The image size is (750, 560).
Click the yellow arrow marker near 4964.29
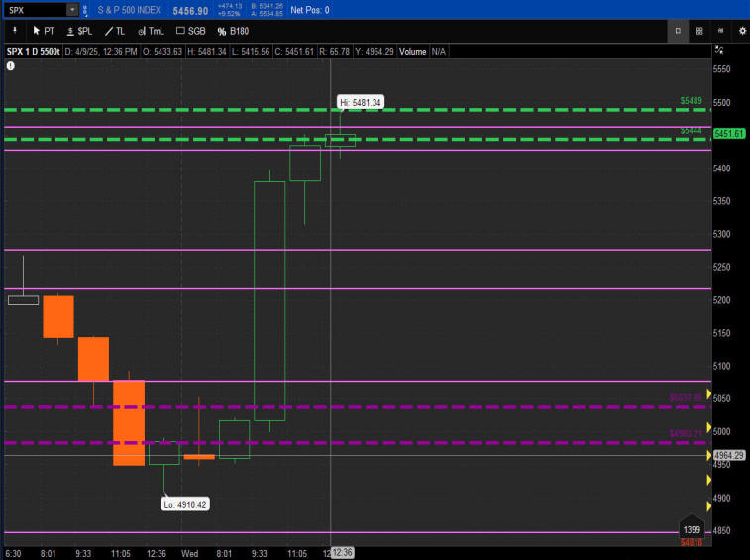(707, 455)
